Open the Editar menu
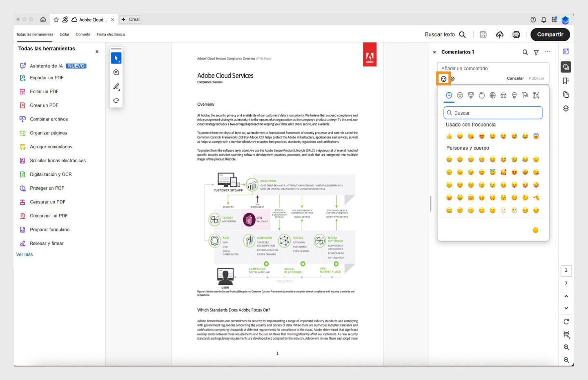 (x=65, y=34)
